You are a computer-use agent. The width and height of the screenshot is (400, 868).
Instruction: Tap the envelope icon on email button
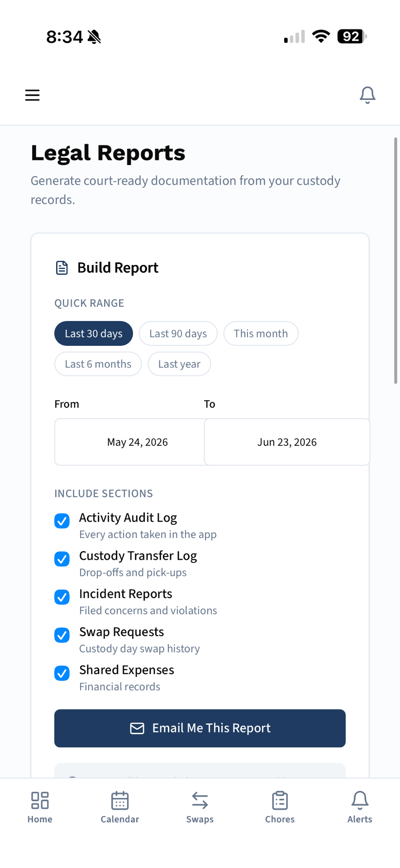tap(137, 728)
